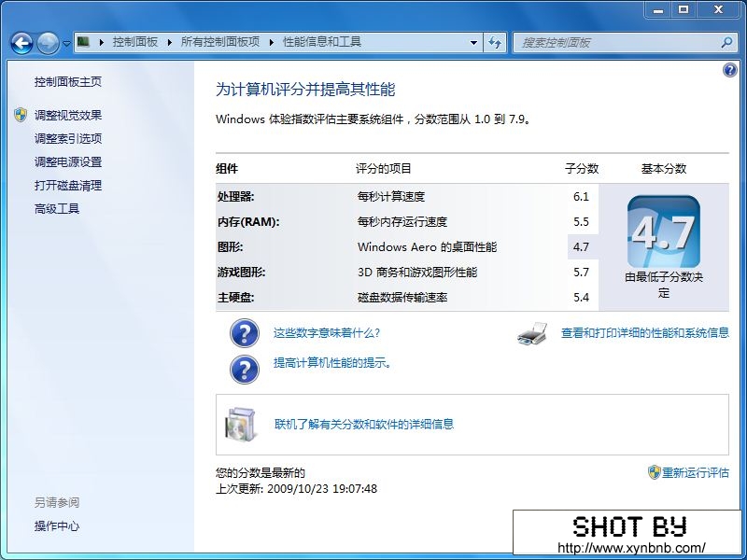Click the 4.7 base score badge

point(664,231)
